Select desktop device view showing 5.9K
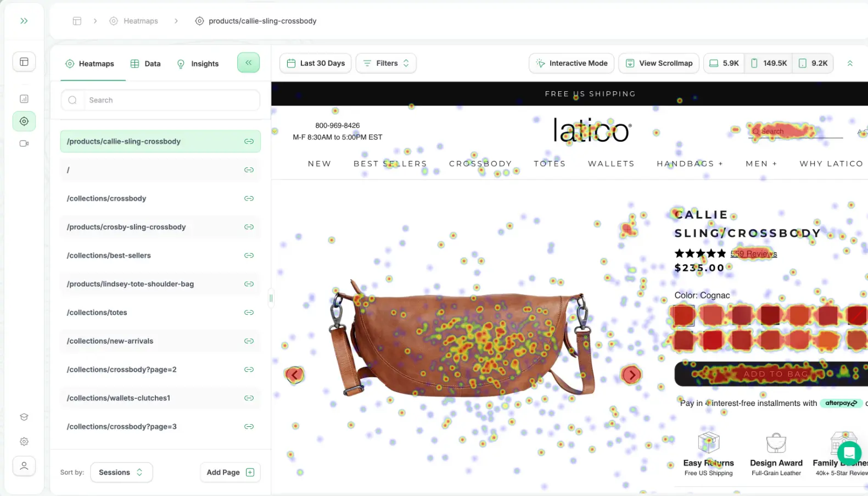Image resolution: width=868 pixels, height=496 pixels. 724,63
